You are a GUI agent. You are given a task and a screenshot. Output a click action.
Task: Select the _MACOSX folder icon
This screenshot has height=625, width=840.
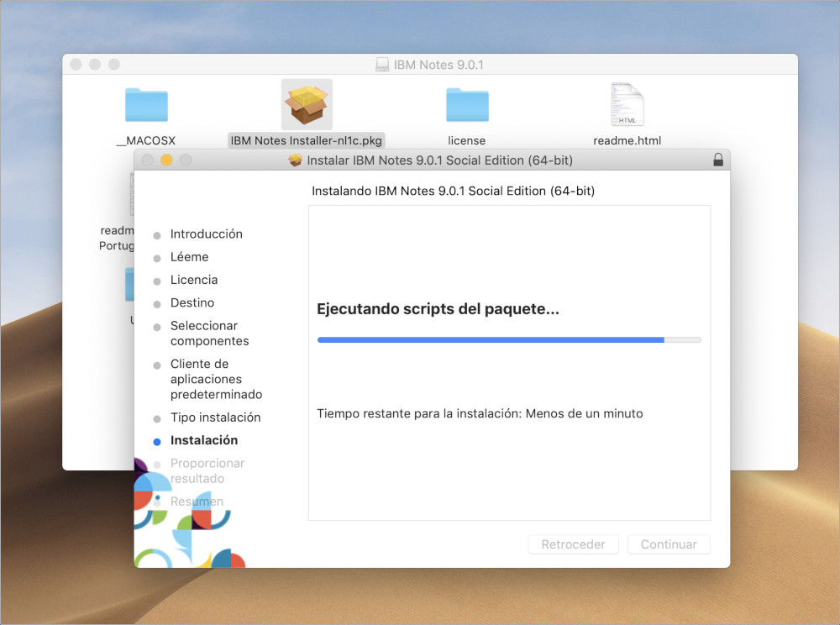[146, 105]
